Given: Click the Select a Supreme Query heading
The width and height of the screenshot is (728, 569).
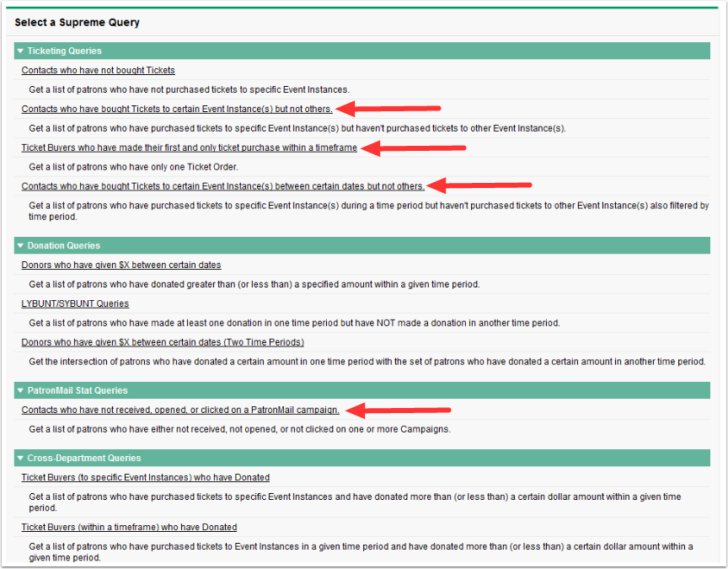Looking at the screenshot, I should [x=77, y=22].
